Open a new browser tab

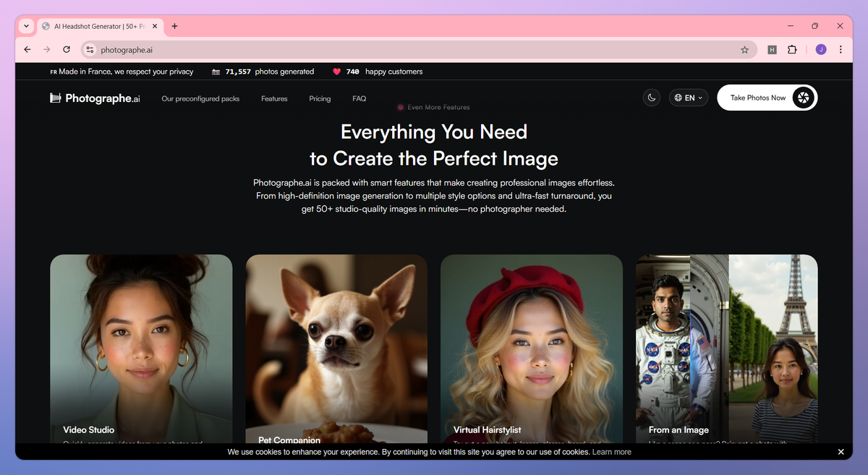point(174,26)
